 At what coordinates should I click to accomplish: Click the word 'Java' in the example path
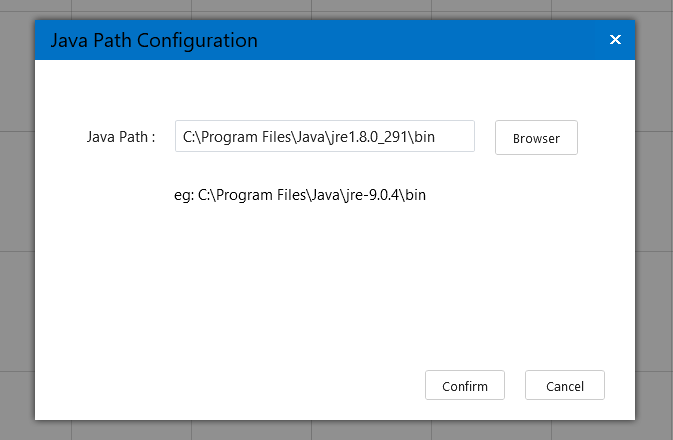pyautogui.click(x=326, y=195)
